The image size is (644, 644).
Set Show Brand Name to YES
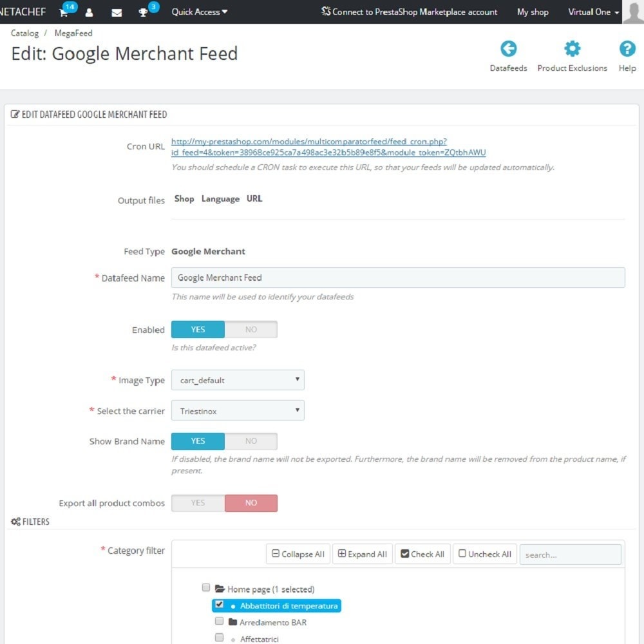coord(198,440)
